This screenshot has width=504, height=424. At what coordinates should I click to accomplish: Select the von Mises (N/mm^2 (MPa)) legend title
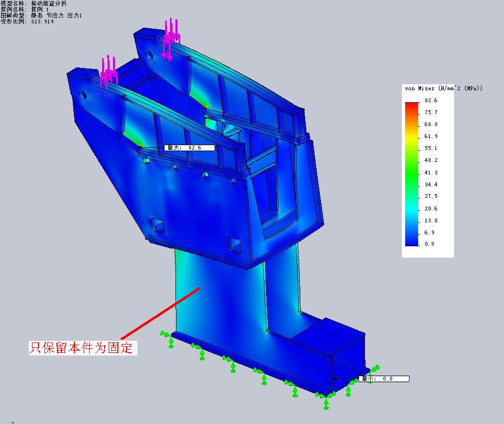443,88
